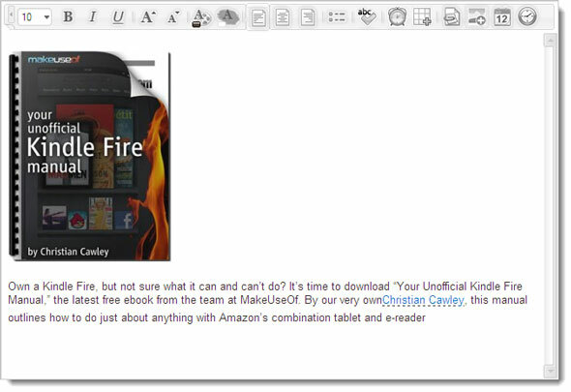
Task: Open the font color palette
Action: (x=201, y=17)
